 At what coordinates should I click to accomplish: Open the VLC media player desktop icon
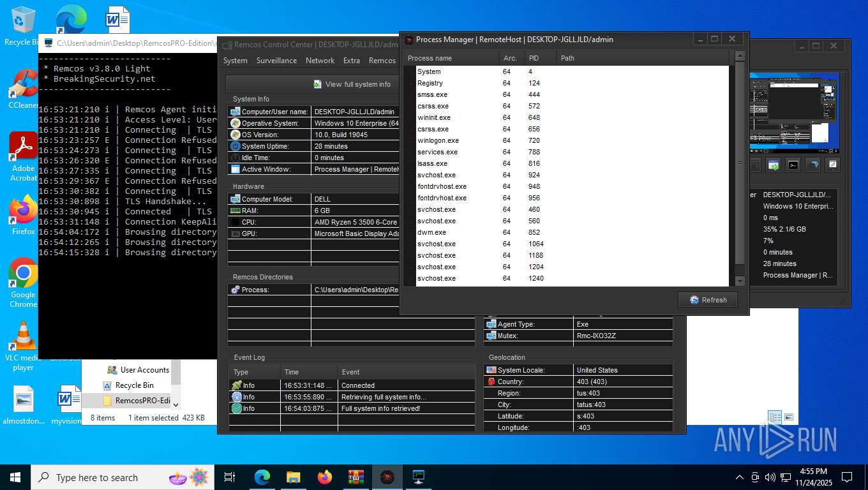pyautogui.click(x=23, y=345)
